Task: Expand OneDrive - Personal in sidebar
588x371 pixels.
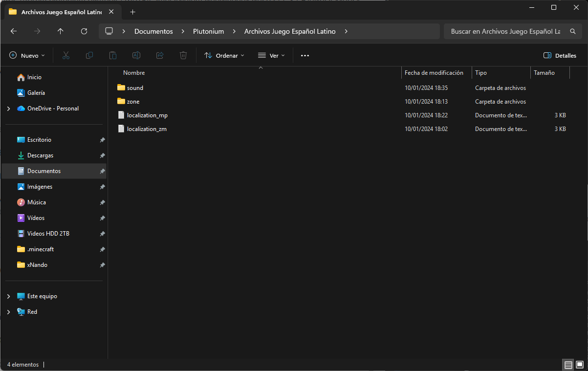Action: 8,109
